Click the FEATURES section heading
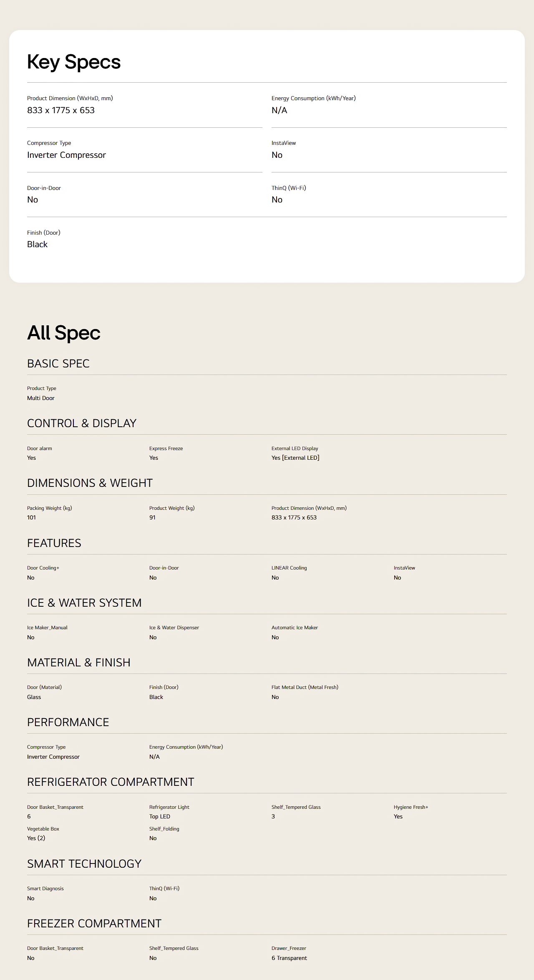Image resolution: width=534 pixels, height=980 pixels. point(54,543)
